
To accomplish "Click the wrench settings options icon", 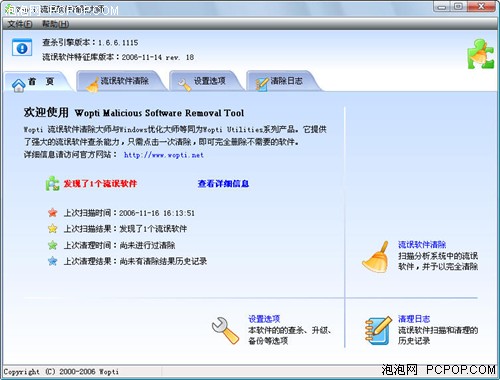I will point(226,330).
